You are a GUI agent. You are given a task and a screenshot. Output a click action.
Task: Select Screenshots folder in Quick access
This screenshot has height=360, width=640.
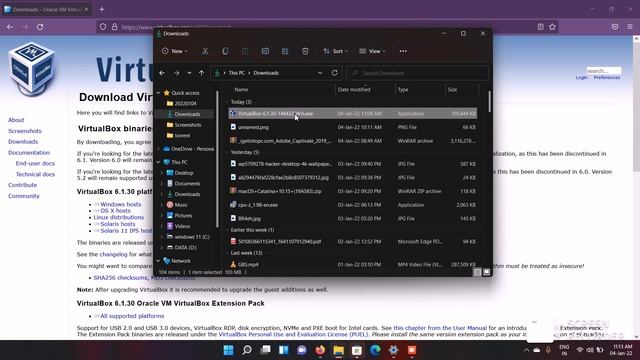click(188, 125)
